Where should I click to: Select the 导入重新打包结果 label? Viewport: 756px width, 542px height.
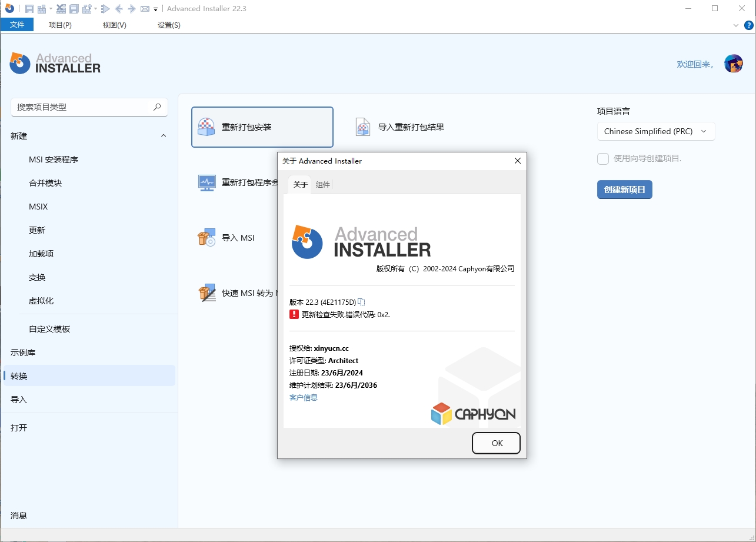point(411,127)
